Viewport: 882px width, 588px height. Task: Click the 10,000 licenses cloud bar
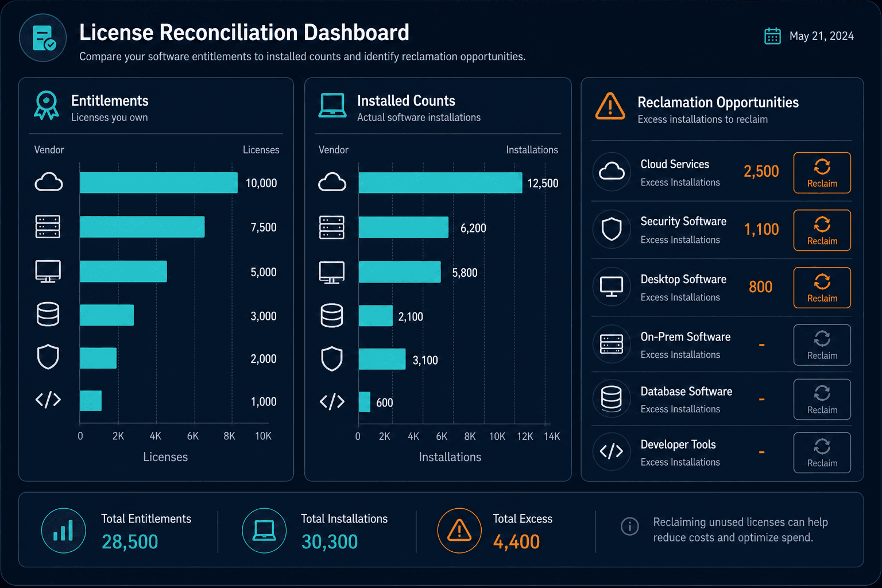[x=158, y=183]
